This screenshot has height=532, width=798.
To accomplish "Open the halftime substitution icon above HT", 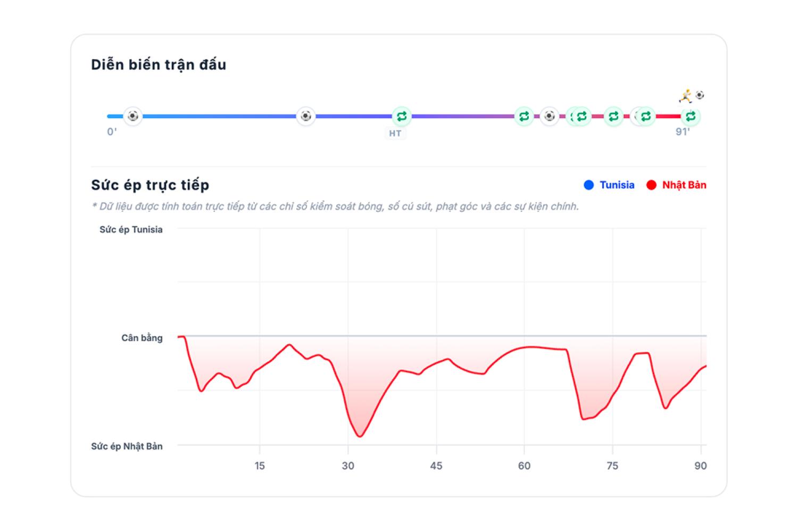I will click(402, 116).
